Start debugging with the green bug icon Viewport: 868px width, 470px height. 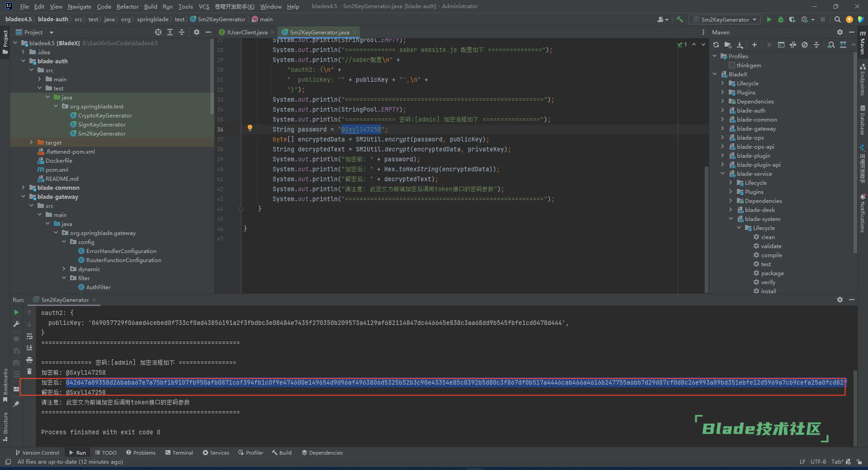coord(781,19)
